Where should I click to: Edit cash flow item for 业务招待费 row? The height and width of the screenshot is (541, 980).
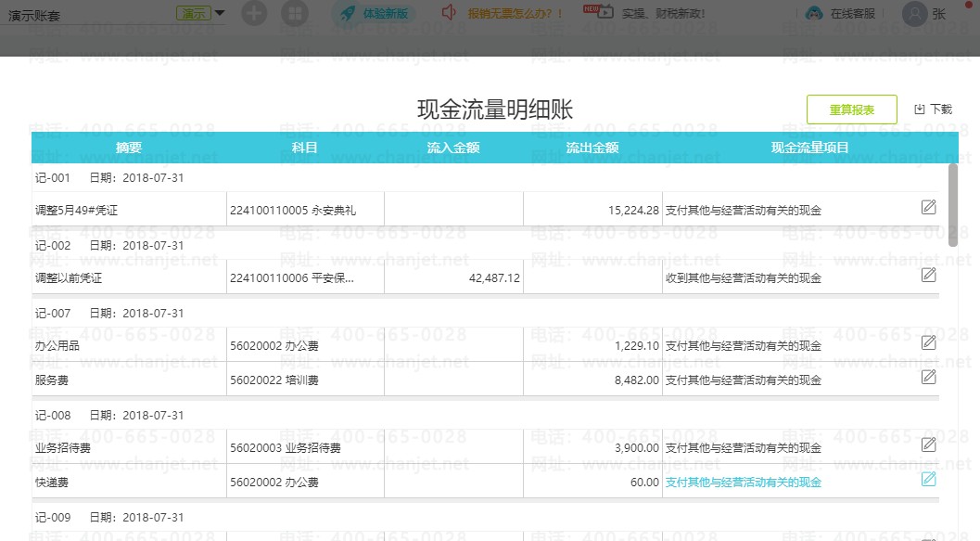[x=929, y=444]
